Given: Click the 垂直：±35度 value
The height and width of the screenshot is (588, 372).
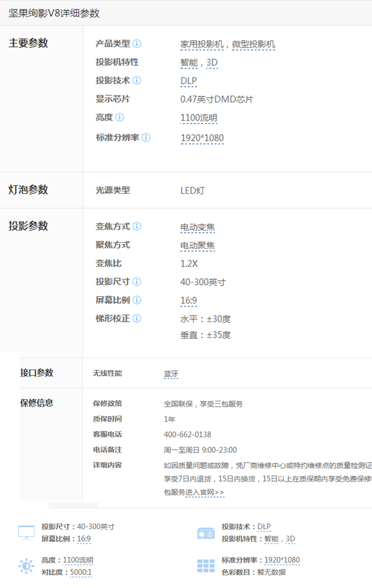Looking at the screenshot, I should point(205,336).
